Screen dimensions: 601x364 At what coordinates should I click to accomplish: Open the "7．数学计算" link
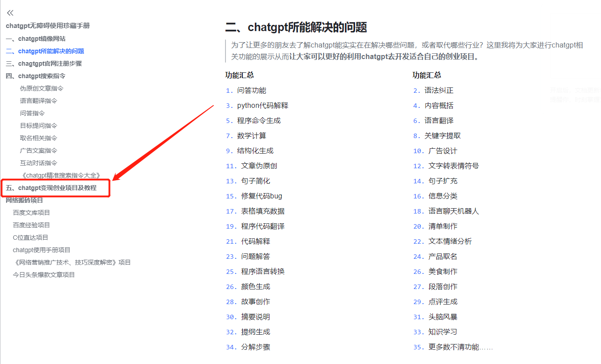[x=245, y=135]
